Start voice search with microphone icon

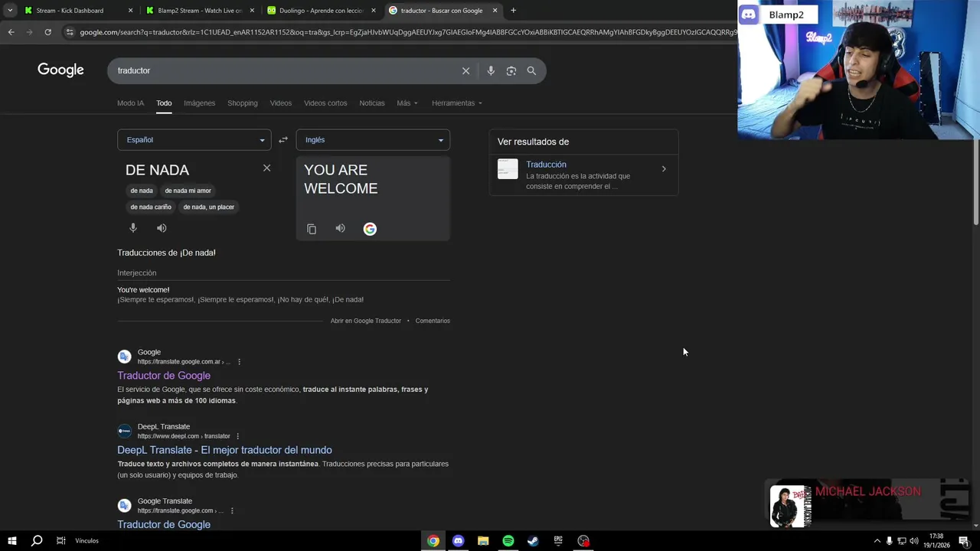click(x=491, y=70)
